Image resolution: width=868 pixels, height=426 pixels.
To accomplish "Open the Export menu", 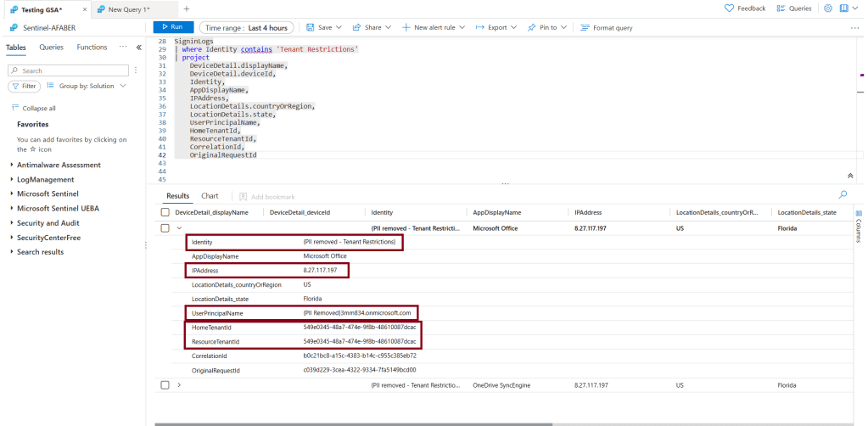I will coord(497,27).
